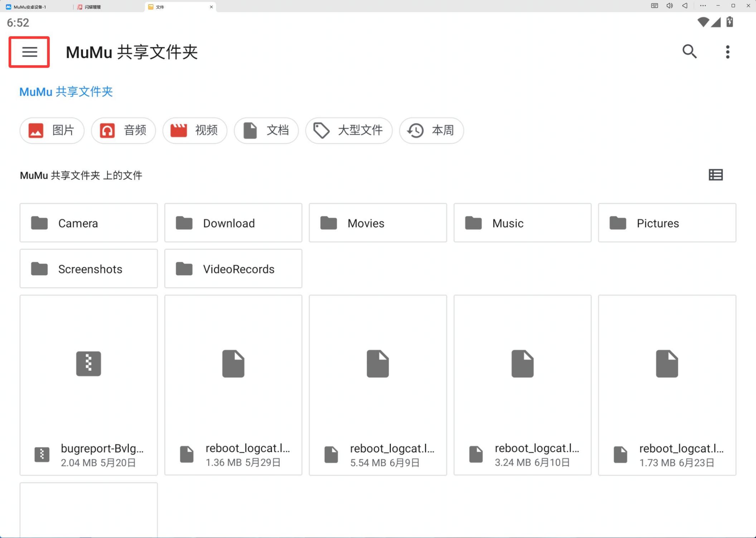Open the hamburger navigation menu
Viewport: 756px width, 538px height.
[x=29, y=52]
